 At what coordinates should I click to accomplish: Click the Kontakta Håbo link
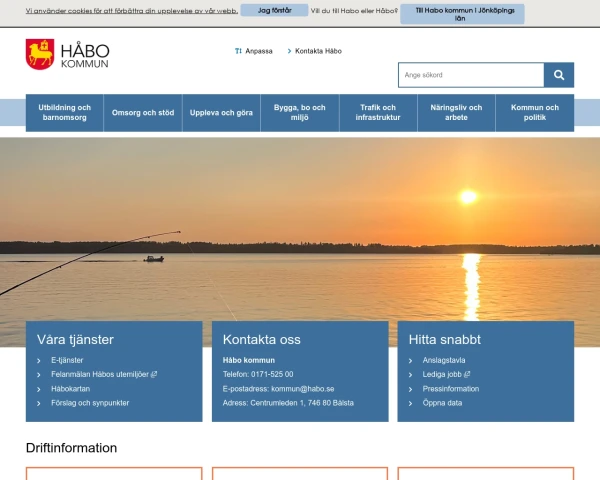[318, 50]
